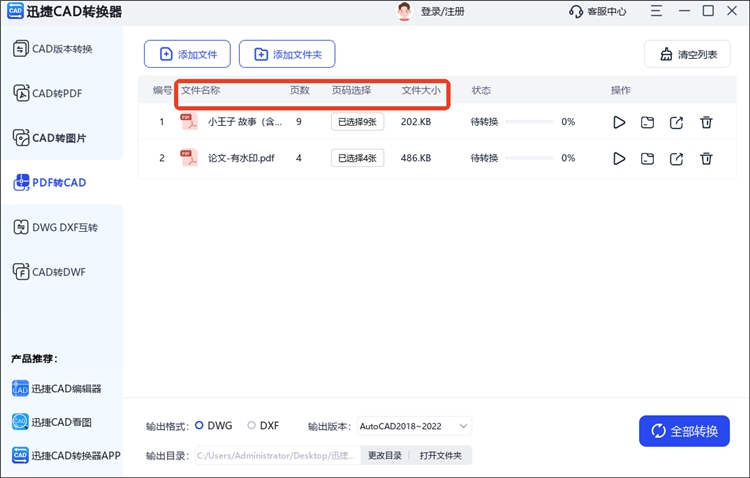Click the 文件名称 column header
The image size is (750, 478).
200,90
